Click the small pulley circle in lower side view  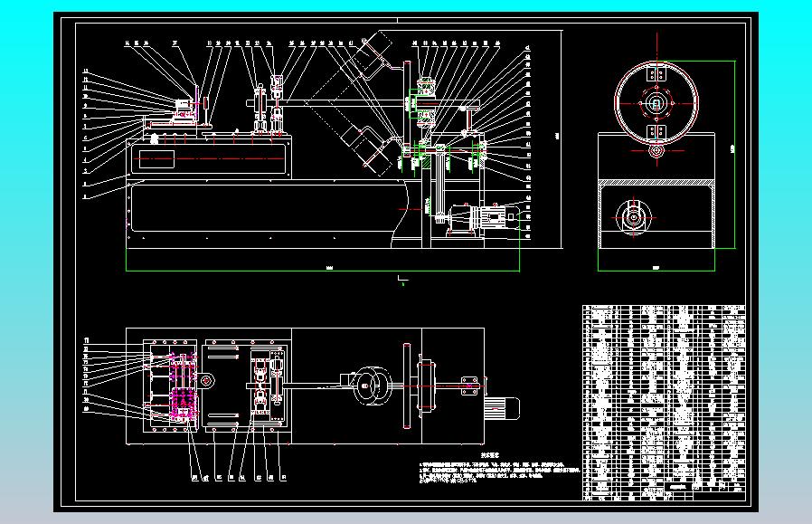pyautogui.click(x=633, y=217)
